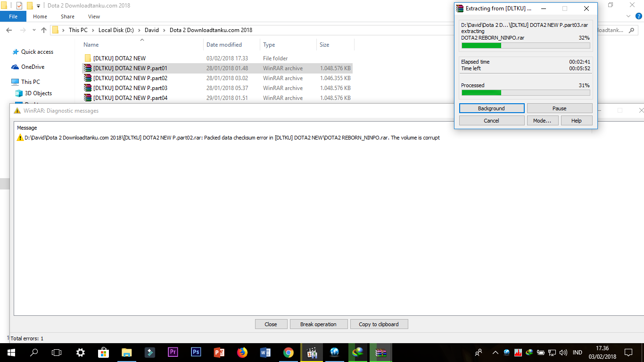Switch to WinRAR on the taskbar
This screenshot has width=644, height=362.
pyautogui.click(x=381, y=353)
